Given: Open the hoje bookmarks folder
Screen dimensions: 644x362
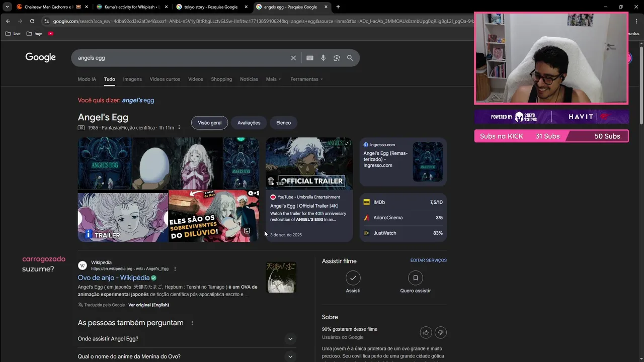Looking at the screenshot, I should pyautogui.click(x=34, y=34).
